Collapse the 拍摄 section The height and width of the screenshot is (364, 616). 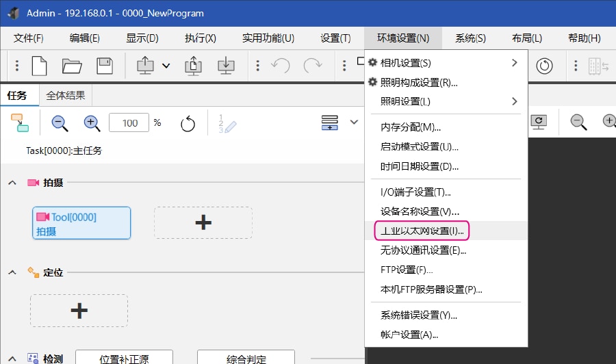pos(12,183)
